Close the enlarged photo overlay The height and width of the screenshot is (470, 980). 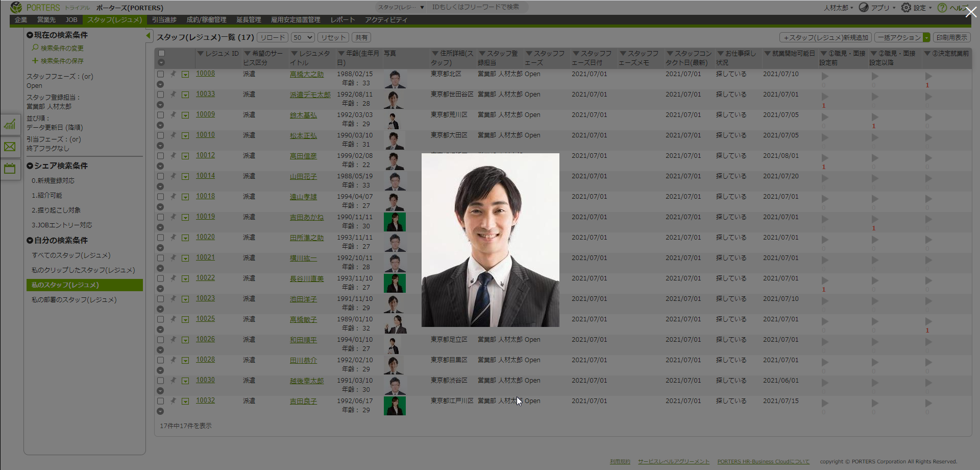[x=970, y=12]
